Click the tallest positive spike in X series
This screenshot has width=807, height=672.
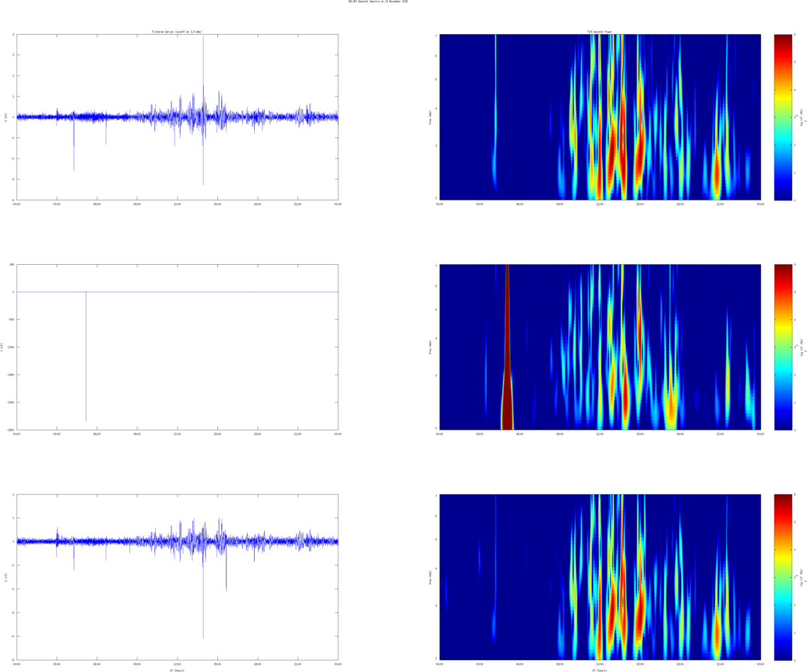[x=203, y=76]
